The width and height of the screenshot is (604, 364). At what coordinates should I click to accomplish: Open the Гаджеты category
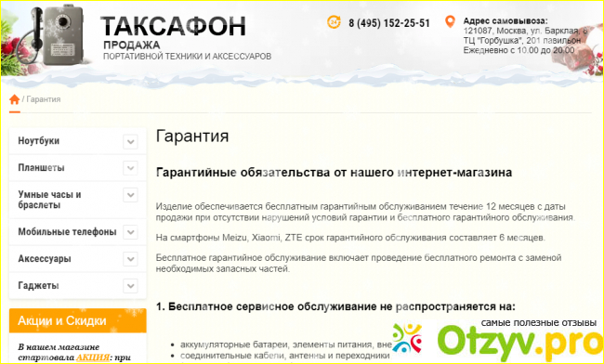pos(38,285)
